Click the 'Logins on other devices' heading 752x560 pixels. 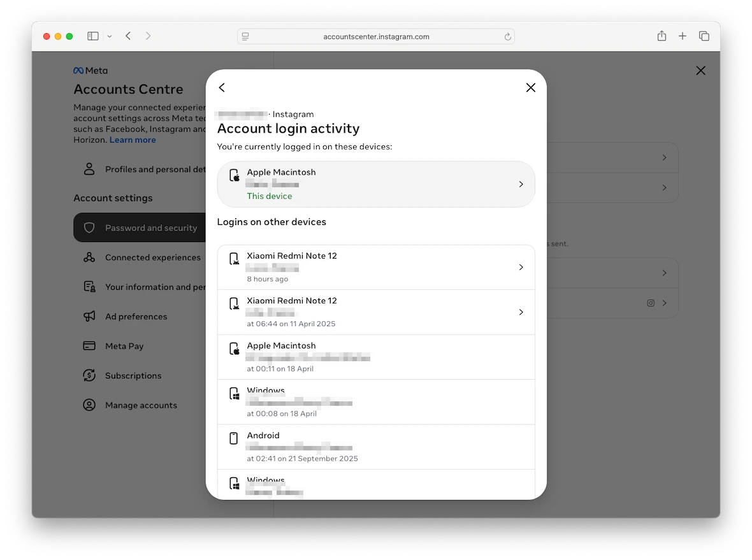(x=271, y=222)
